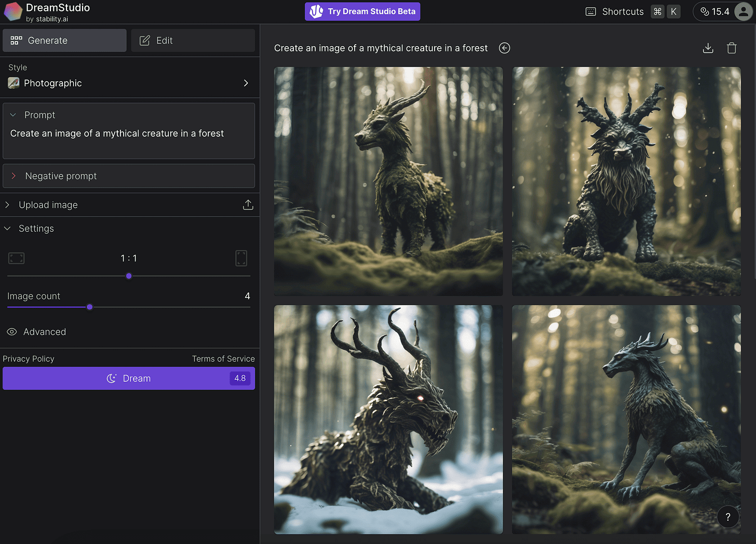Open the Privacy Policy link
The image size is (756, 544).
29,359
